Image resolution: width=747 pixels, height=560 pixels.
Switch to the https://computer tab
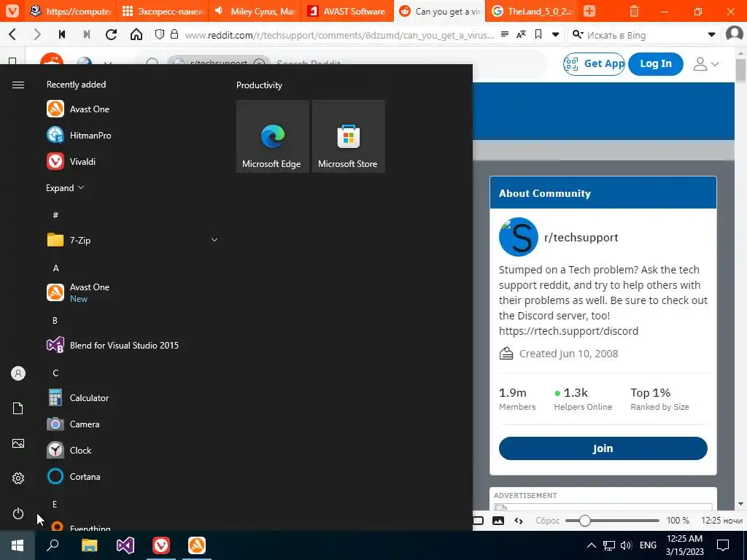click(x=71, y=11)
